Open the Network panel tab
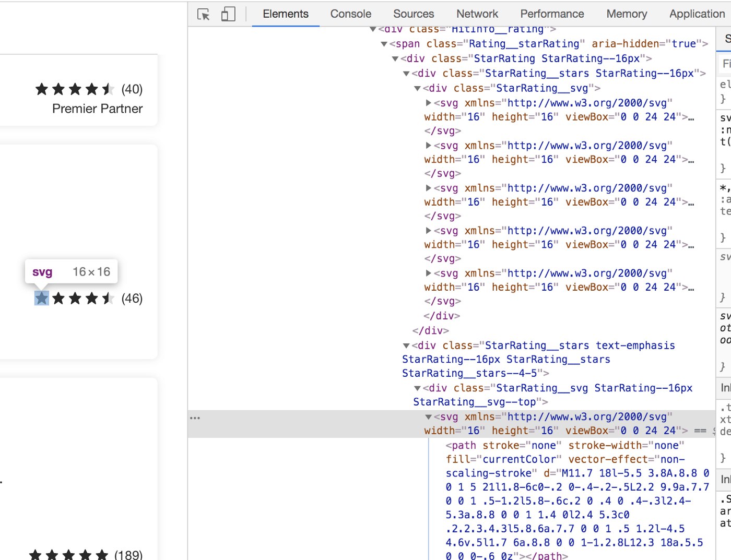The width and height of the screenshot is (731, 560). tap(477, 14)
